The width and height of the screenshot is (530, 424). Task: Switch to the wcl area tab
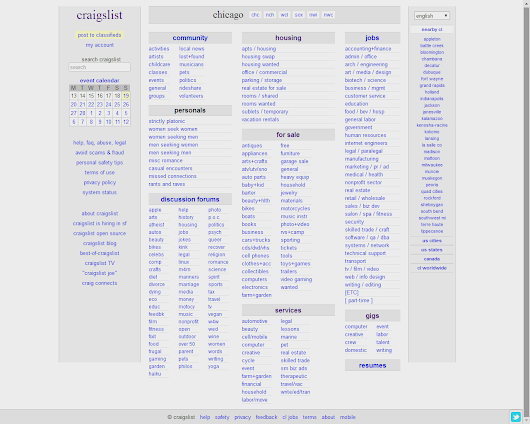284,15
